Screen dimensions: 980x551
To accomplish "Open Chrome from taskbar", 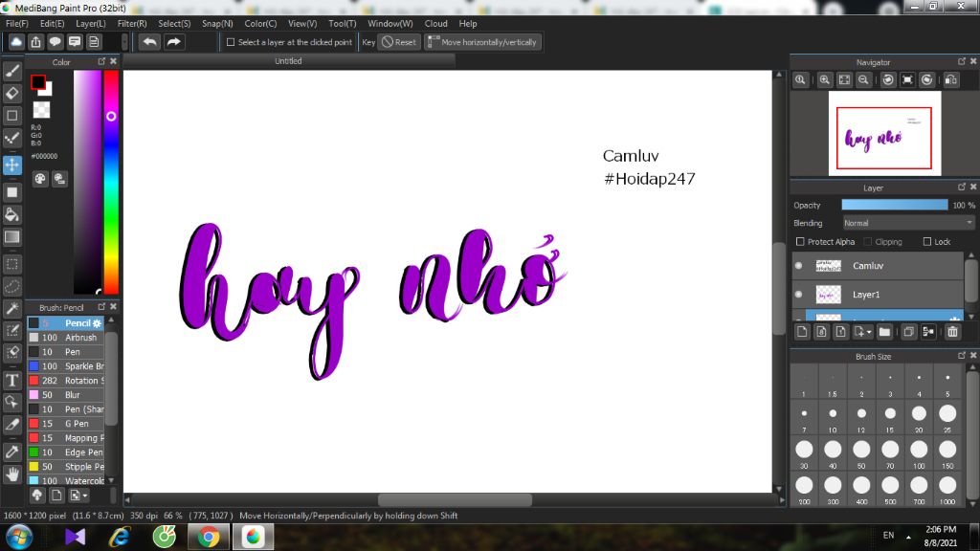I will [x=209, y=538].
